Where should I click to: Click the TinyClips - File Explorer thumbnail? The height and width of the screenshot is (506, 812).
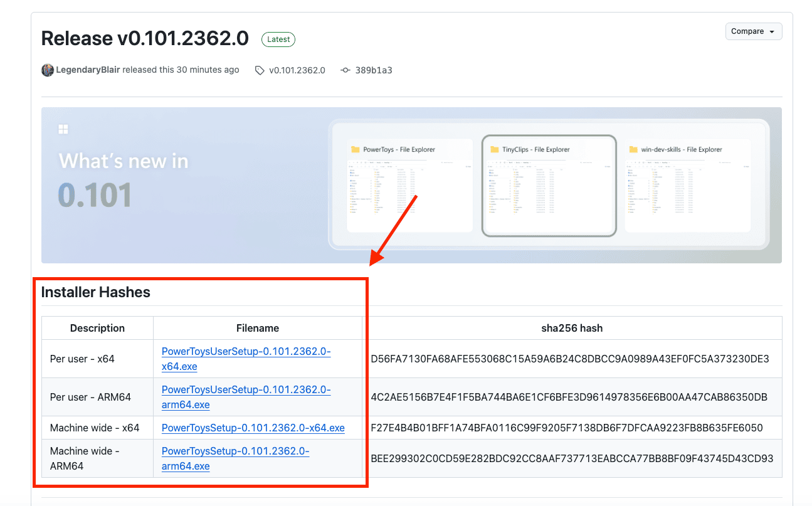click(x=549, y=186)
